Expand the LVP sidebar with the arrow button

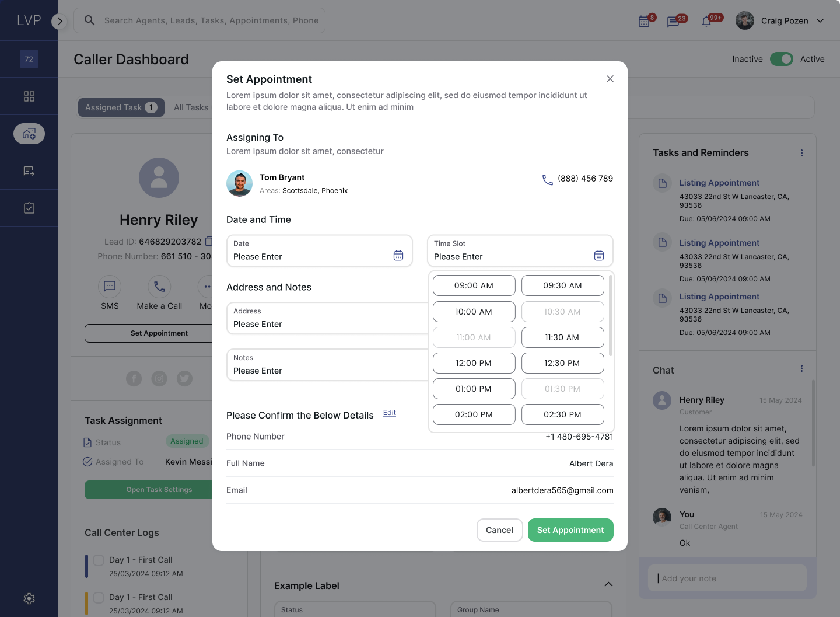tap(60, 21)
